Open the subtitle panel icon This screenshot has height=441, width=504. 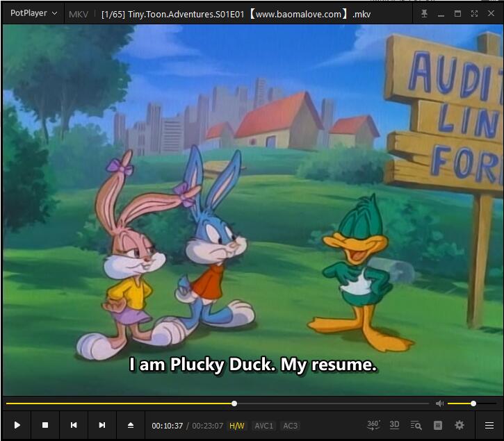[x=438, y=425]
